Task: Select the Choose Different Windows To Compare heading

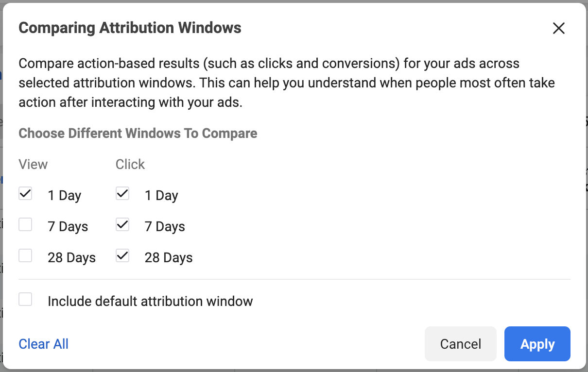Action: coord(138,133)
